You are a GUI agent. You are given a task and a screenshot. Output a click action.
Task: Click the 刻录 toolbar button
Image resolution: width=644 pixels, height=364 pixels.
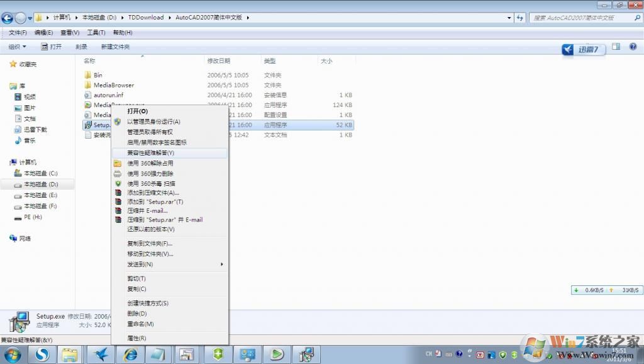[x=81, y=47]
